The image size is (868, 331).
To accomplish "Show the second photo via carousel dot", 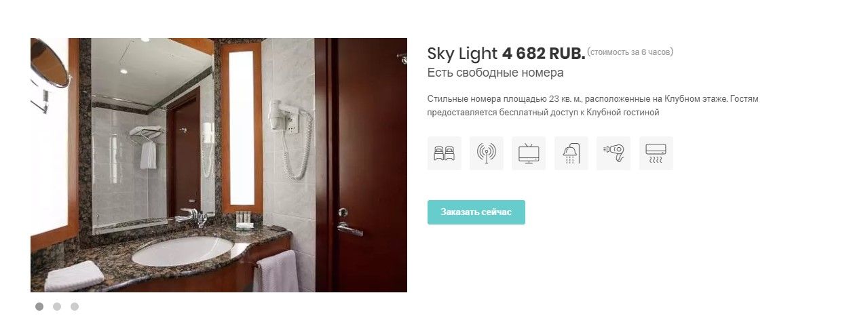I will pos(57,307).
